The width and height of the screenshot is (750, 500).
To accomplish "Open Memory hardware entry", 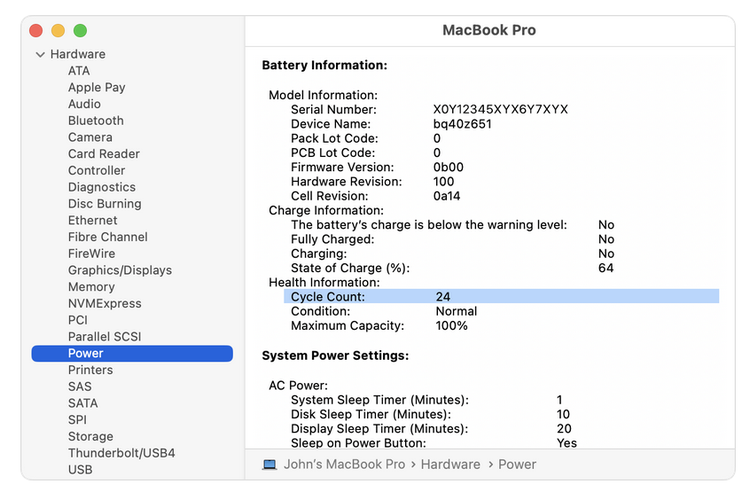I will [91, 287].
